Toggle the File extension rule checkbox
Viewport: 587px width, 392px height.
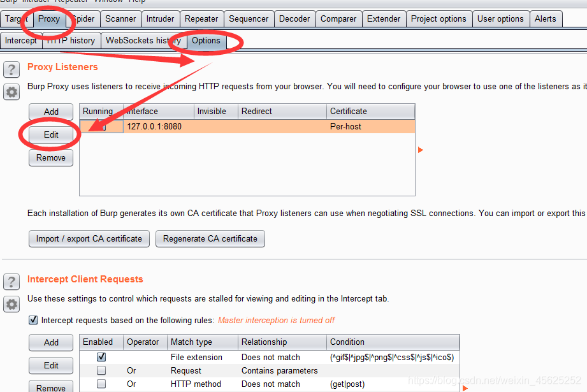101,357
